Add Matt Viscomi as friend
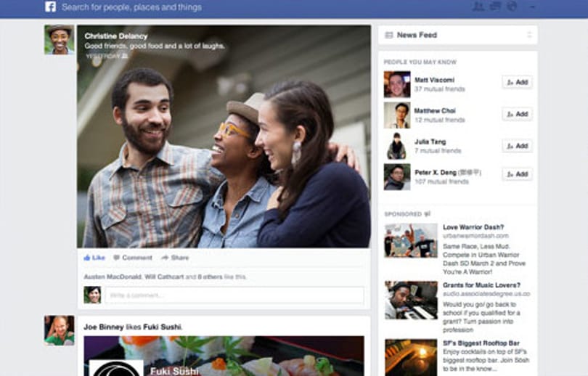588x376 pixels. 517,82
